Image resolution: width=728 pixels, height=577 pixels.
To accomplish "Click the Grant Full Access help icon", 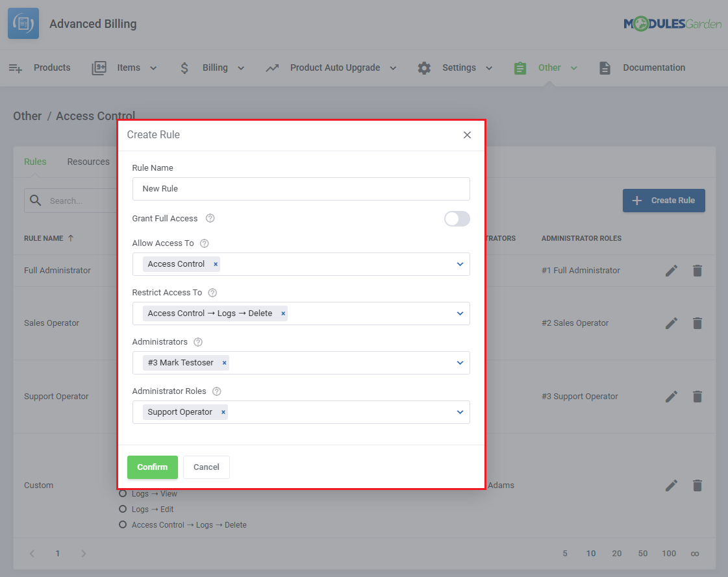I will tap(210, 219).
